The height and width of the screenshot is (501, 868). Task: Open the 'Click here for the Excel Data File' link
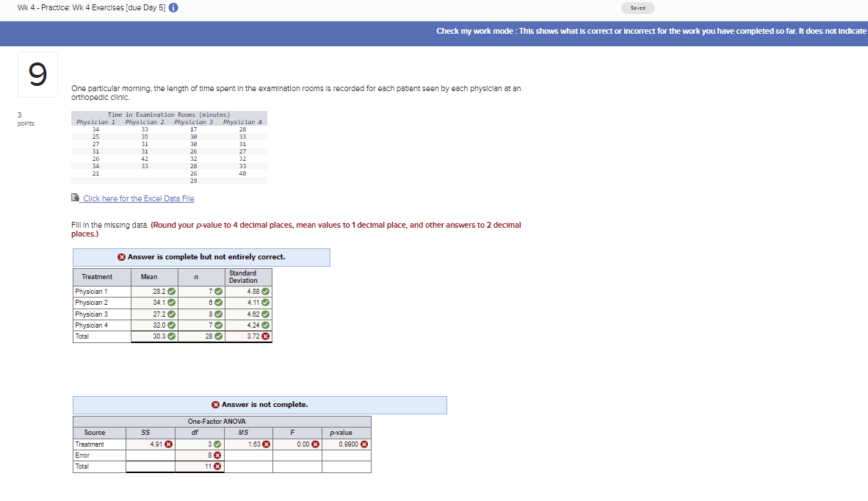[138, 199]
